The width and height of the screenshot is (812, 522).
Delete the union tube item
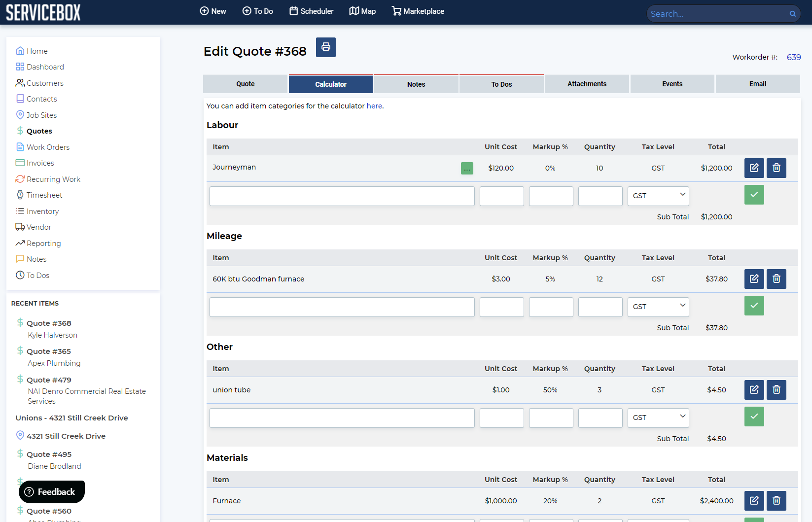[776, 389]
